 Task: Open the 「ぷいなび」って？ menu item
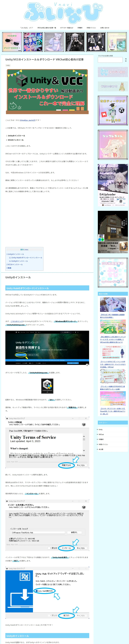pyautogui.click(x=27, y=28)
